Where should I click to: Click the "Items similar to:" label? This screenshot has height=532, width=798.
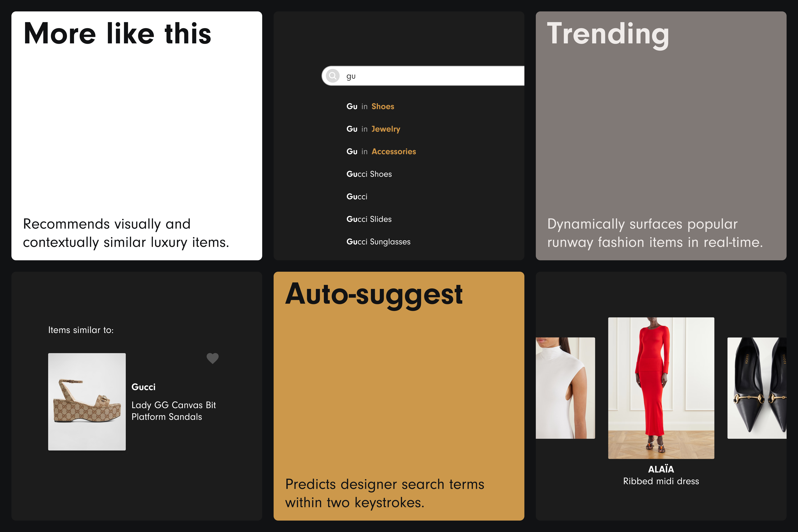81,330
